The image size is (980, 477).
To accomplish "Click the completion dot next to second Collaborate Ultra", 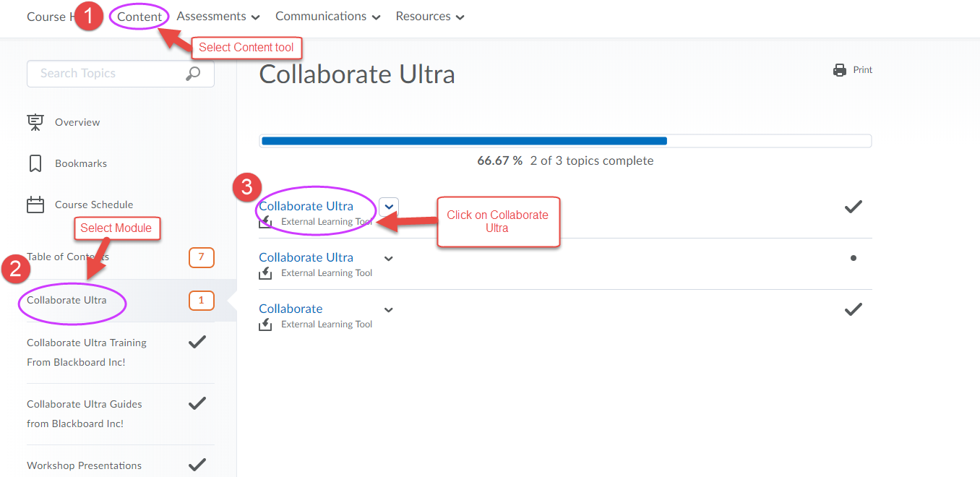I will click(x=854, y=257).
